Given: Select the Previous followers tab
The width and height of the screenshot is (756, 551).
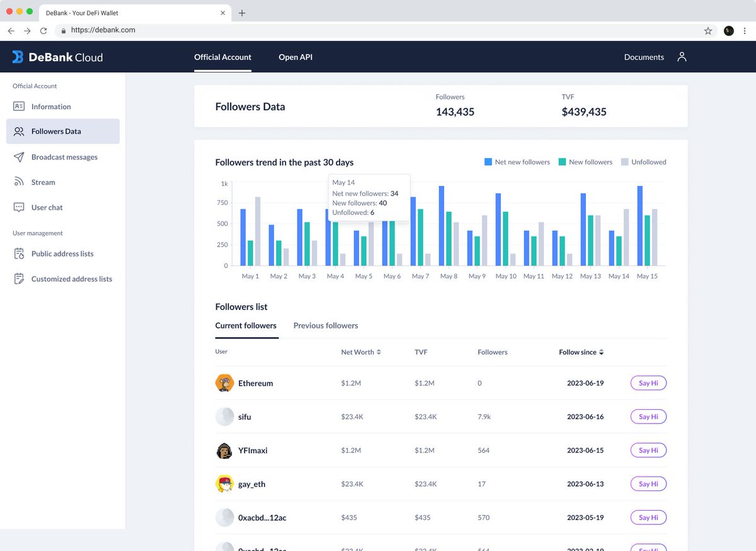Looking at the screenshot, I should click(326, 326).
